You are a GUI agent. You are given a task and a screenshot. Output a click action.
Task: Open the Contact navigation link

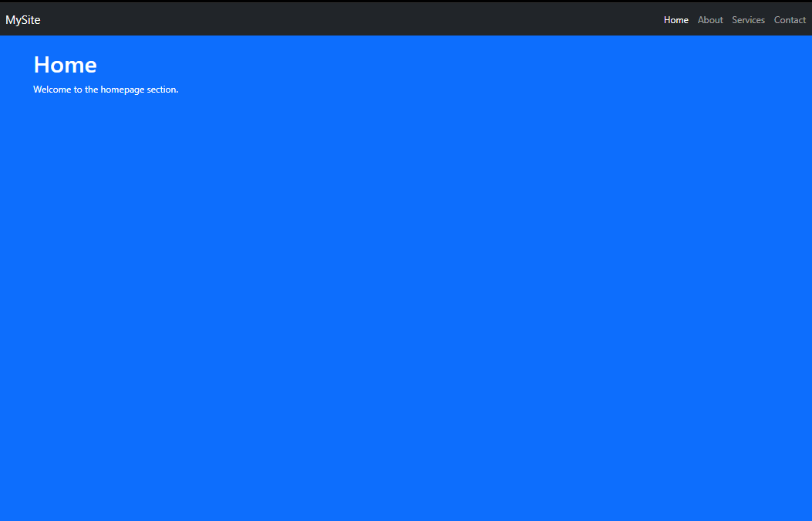click(x=790, y=20)
